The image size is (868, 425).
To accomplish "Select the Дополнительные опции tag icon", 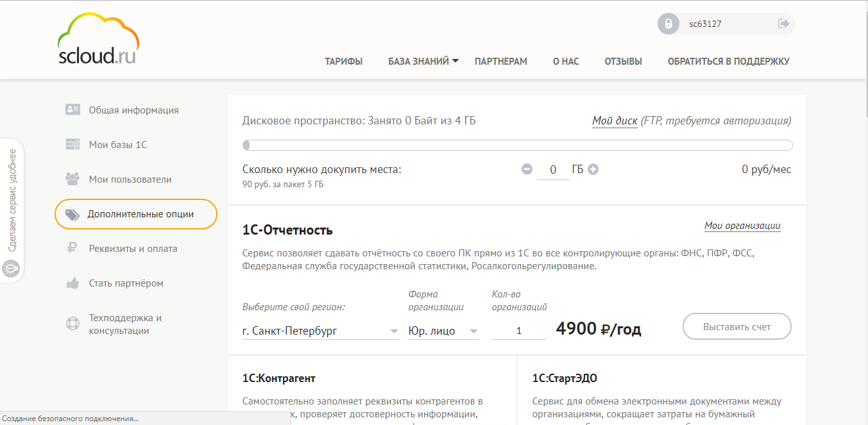I will click(72, 213).
